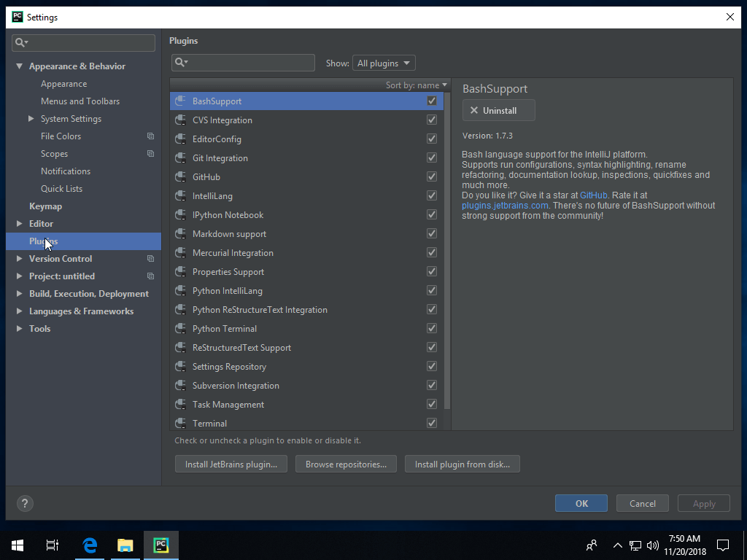Click the Mercurial Integration plugin icon

[x=181, y=253]
